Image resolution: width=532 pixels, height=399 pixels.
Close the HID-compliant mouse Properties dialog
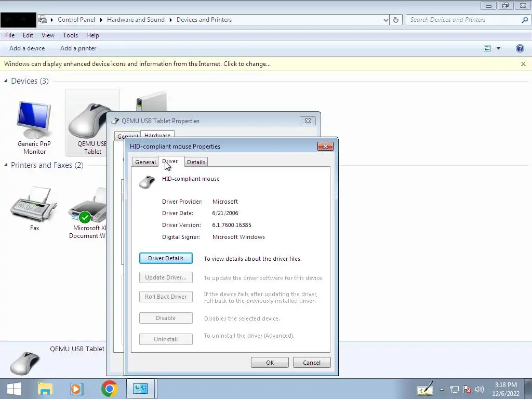325,146
